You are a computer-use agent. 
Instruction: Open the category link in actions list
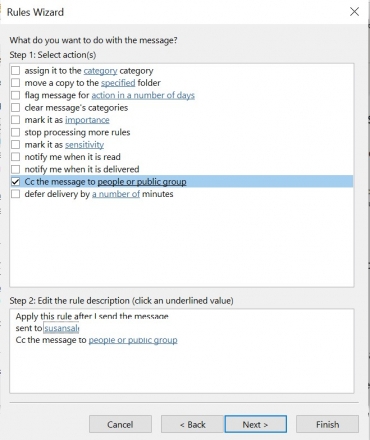coord(100,71)
